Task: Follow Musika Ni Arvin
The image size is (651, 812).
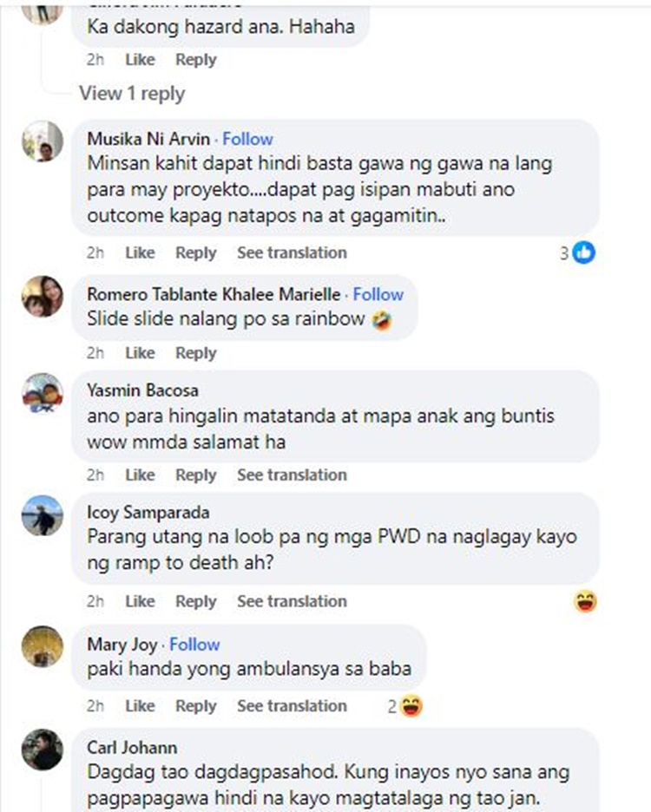Action: click(247, 139)
